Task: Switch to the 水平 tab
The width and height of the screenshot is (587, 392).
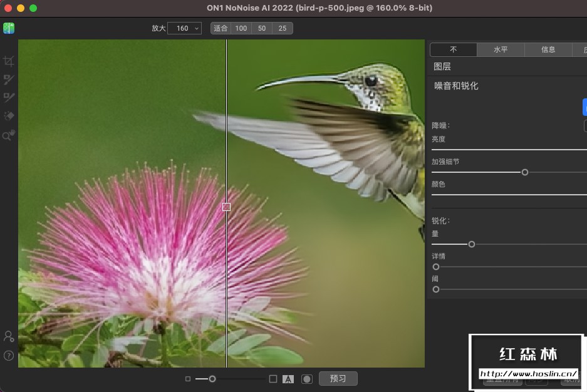Action: point(501,50)
